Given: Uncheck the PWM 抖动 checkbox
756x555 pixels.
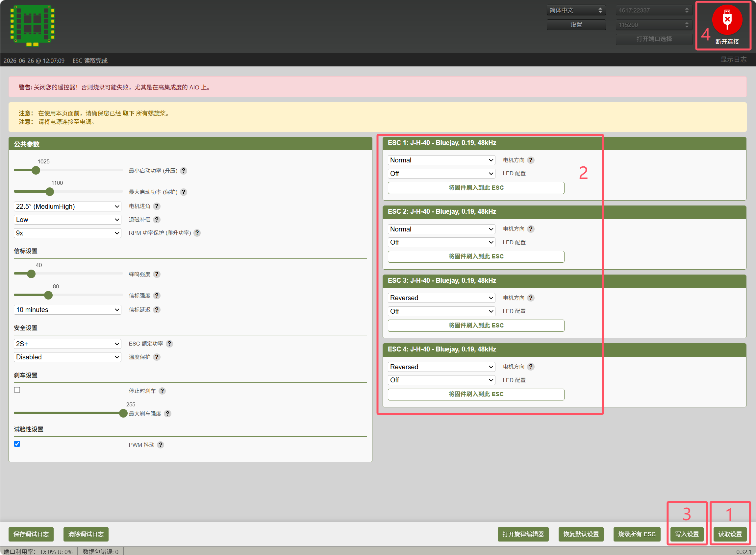Looking at the screenshot, I should [x=17, y=444].
